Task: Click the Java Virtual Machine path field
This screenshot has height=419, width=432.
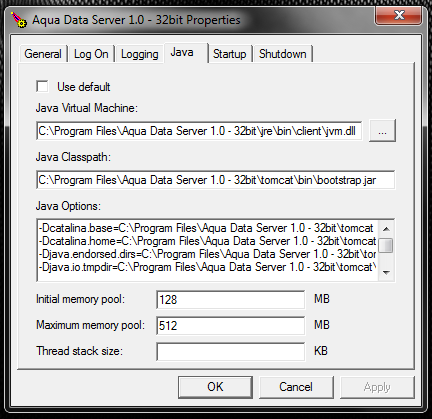Action: coord(199,131)
